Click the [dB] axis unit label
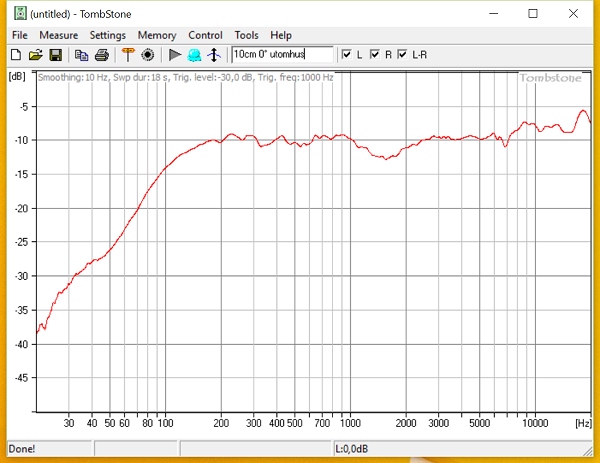 [17, 76]
